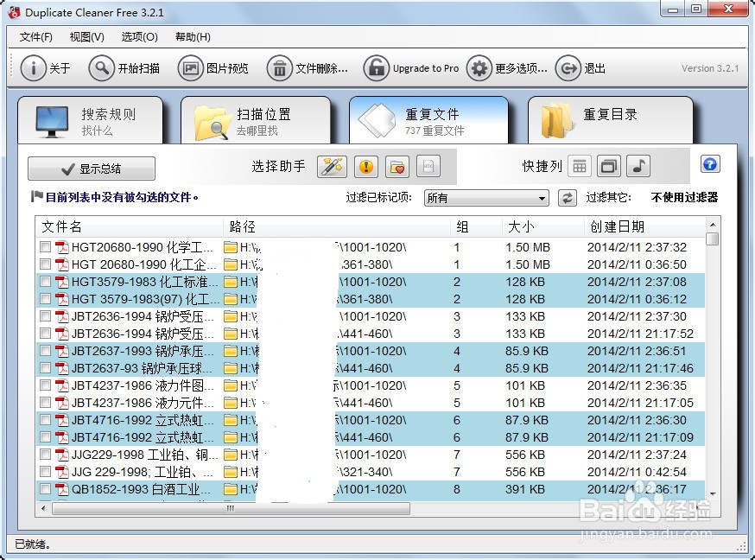Click the 2014/2/11 21:17:46 date cell
755x560 pixels.
click(x=640, y=368)
